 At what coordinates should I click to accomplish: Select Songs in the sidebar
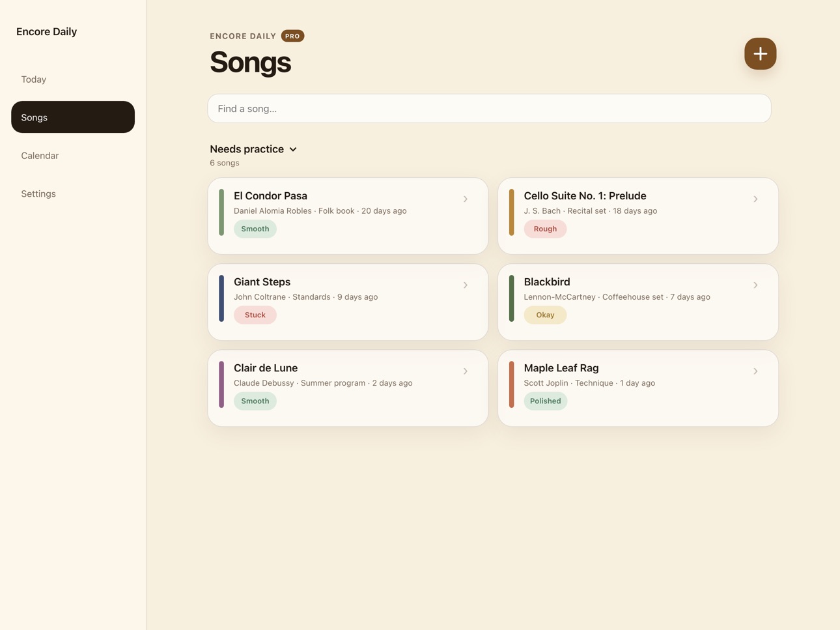tap(73, 117)
